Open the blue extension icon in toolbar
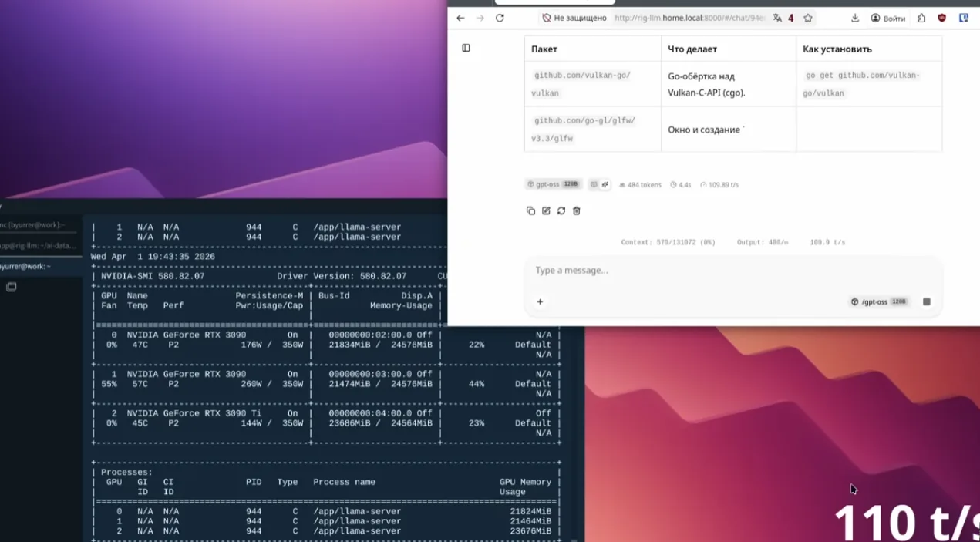The height and width of the screenshot is (542, 980). click(964, 18)
